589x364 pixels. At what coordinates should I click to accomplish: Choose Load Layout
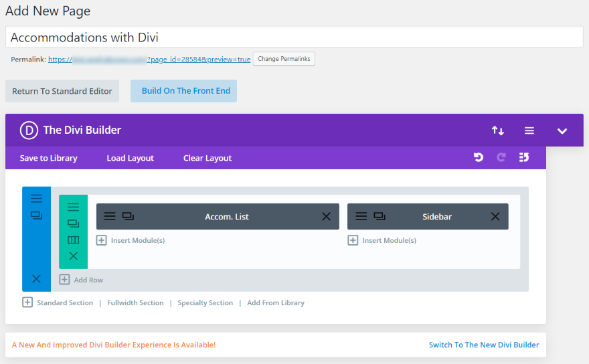pyautogui.click(x=130, y=158)
